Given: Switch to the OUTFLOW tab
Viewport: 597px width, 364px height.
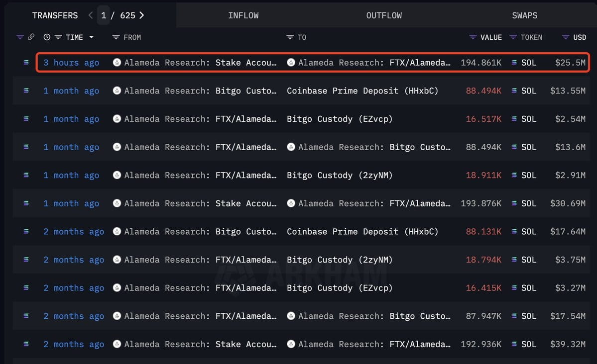Looking at the screenshot, I should [384, 15].
